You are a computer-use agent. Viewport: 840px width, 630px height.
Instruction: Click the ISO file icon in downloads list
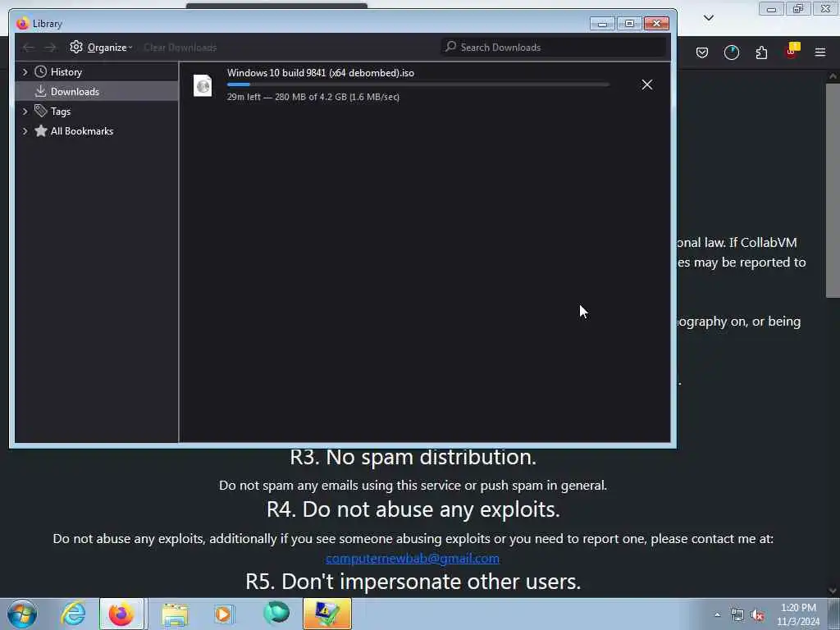coord(203,85)
